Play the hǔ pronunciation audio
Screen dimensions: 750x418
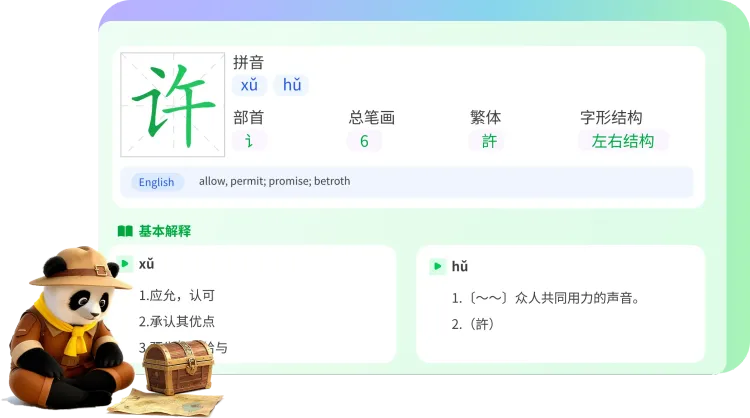point(437,266)
